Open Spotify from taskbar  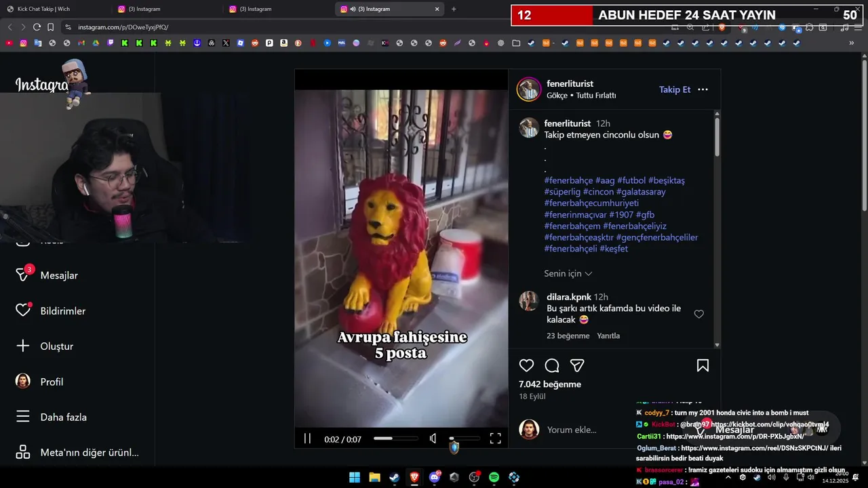tap(494, 477)
